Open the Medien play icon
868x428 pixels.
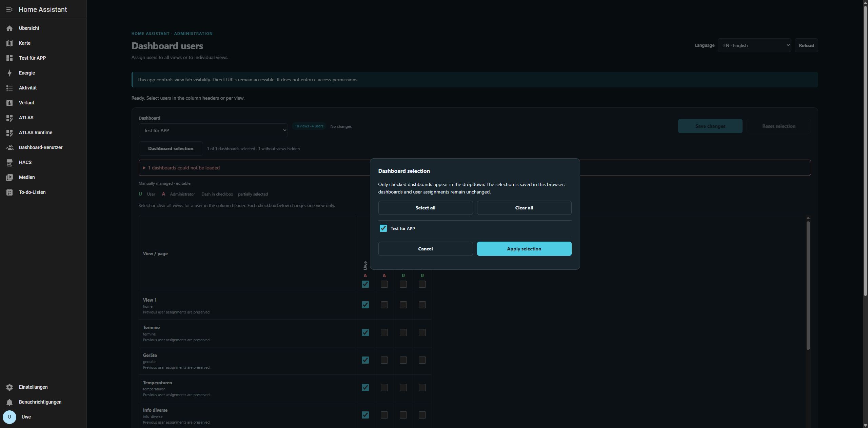coord(9,177)
